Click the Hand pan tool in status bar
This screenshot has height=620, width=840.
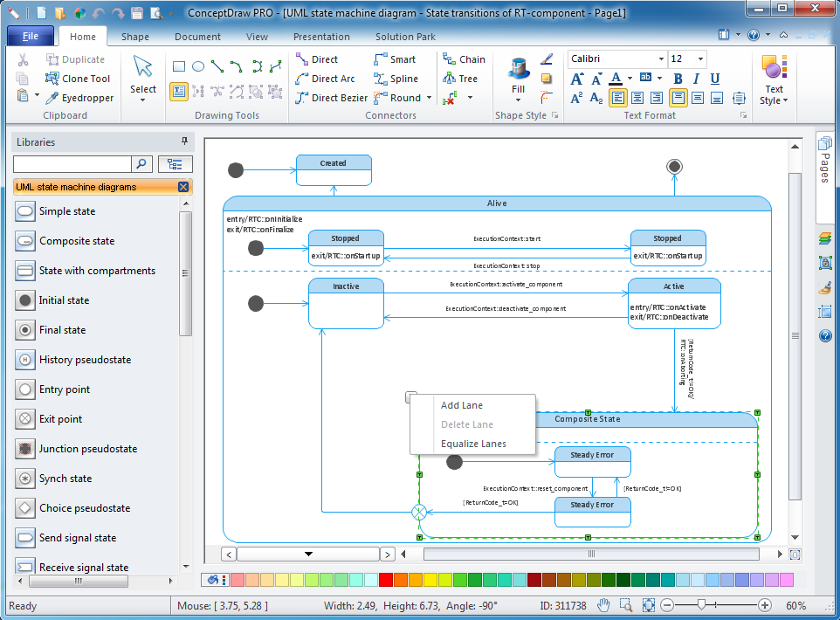tap(603, 605)
